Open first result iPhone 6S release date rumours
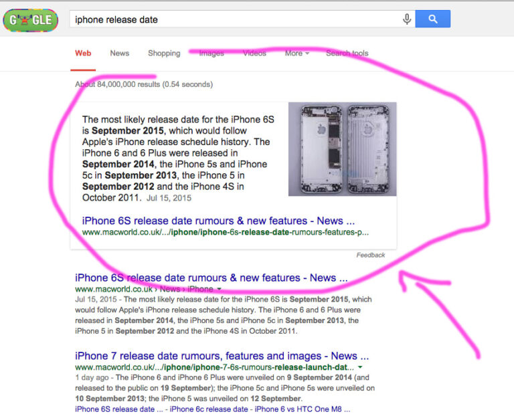This screenshot has width=514, height=420. point(211,278)
